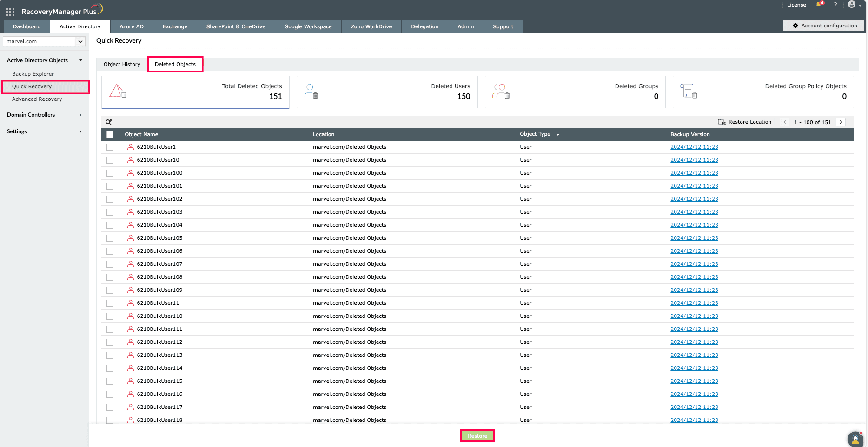Select Quick Recovery in the sidebar
Viewport: 868px width, 447px height.
click(45, 86)
